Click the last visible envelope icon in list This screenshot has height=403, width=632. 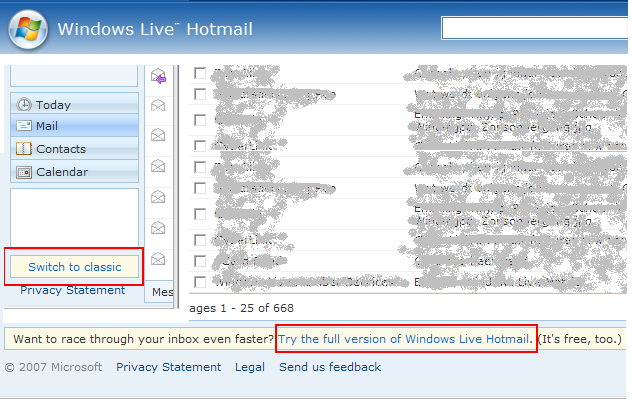158,259
